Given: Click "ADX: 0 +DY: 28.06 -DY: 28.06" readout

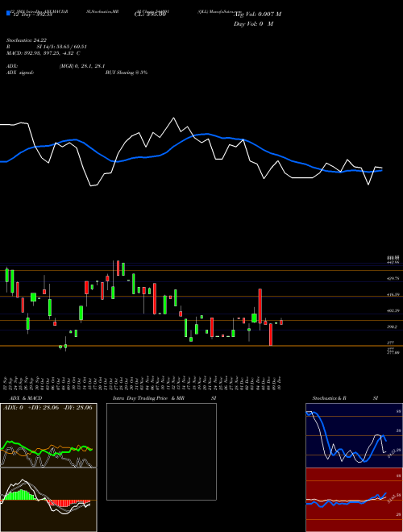Looking at the screenshot, I should (48, 408).
